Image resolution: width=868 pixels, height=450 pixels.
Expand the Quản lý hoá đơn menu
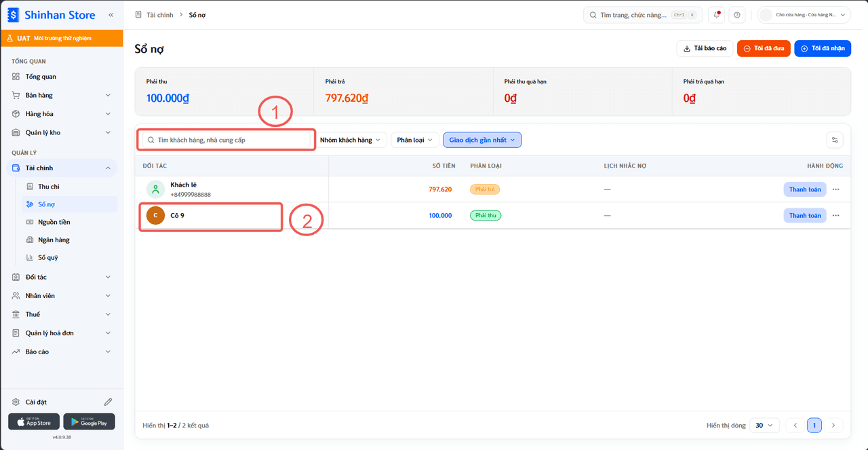click(62, 333)
